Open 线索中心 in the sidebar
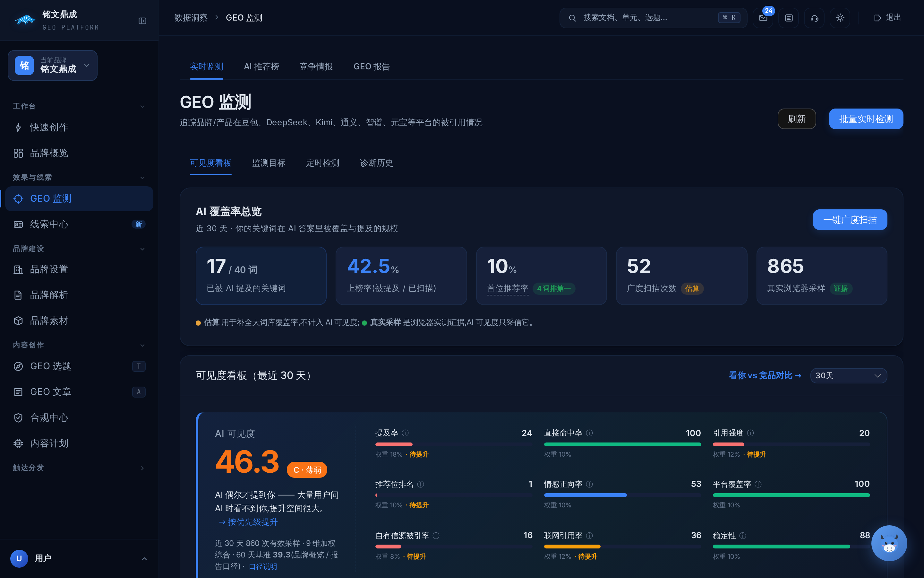Viewport: 924px width, 578px height. coord(79,224)
